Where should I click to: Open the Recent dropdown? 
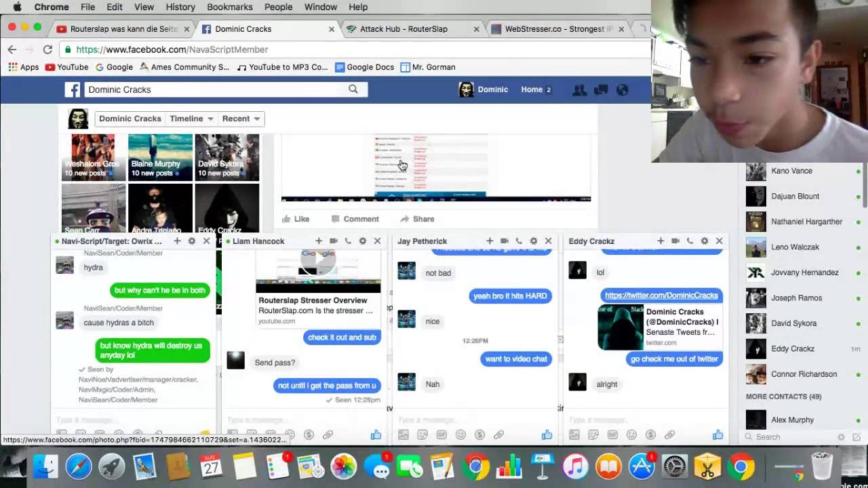(241, 119)
